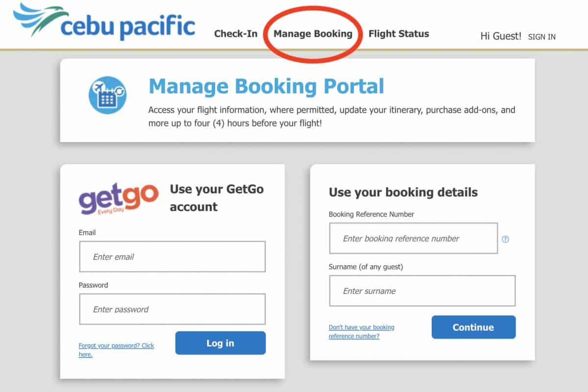The image size is (588, 392).
Task: Click the Use your booking details heading
Action: [403, 192]
